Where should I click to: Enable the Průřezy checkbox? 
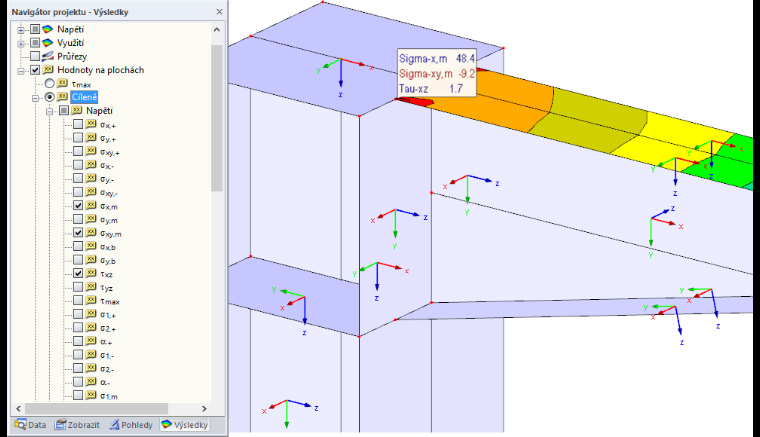pos(35,57)
